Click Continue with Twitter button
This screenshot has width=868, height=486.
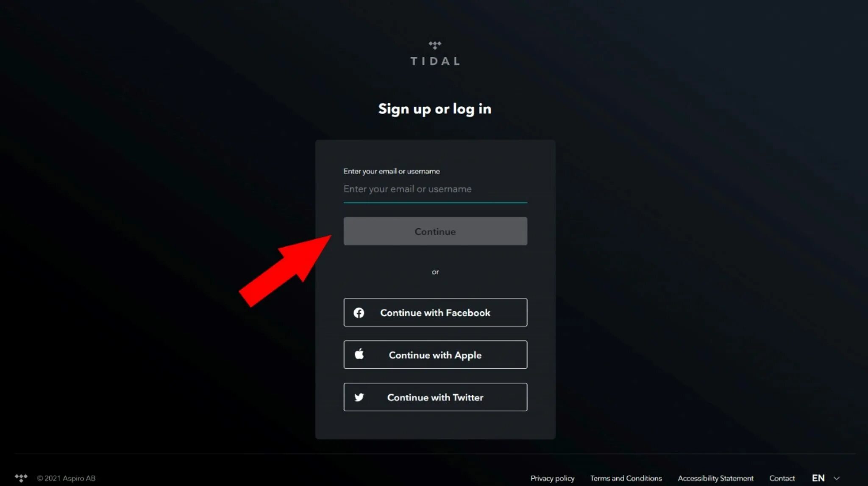tap(435, 397)
